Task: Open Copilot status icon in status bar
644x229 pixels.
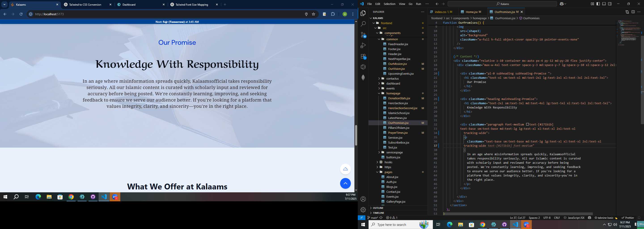Action: [589, 218]
